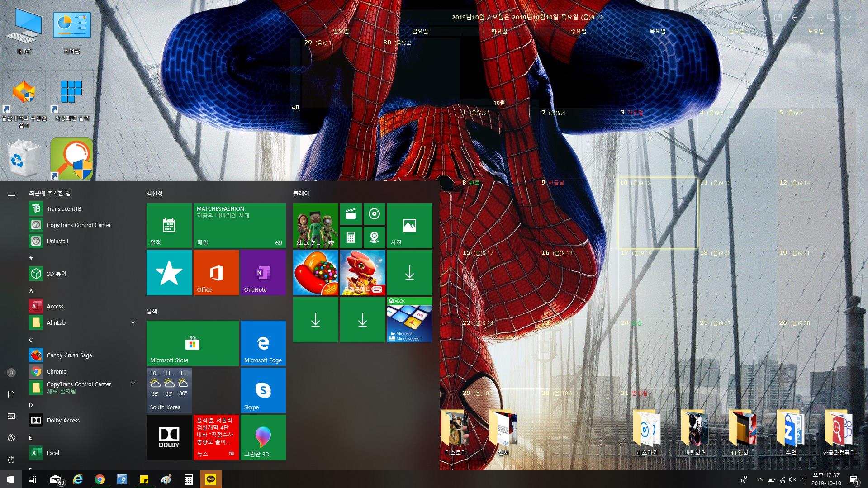
Task: Open the Recycle Bin on desktop
Action: click(24, 158)
